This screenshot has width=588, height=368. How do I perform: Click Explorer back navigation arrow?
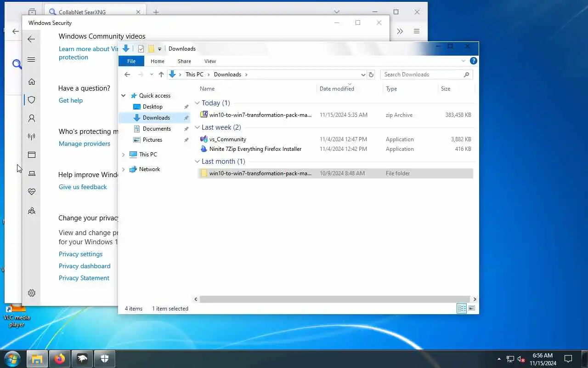point(127,75)
